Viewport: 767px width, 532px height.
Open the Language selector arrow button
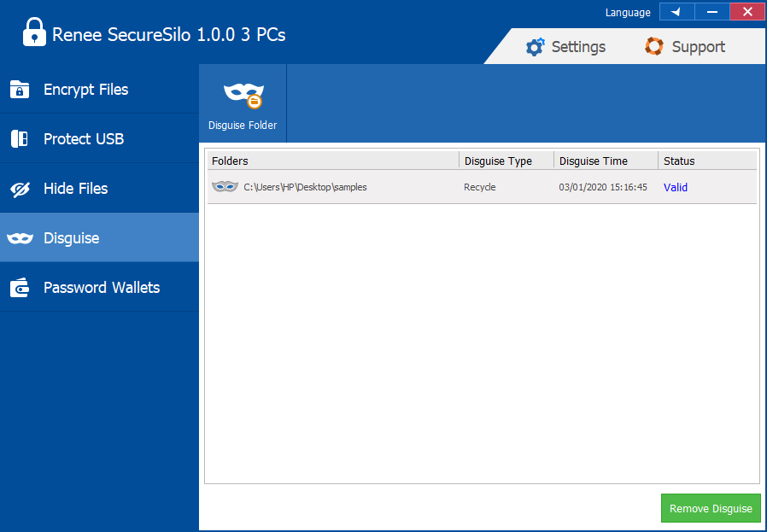pos(677,12)
